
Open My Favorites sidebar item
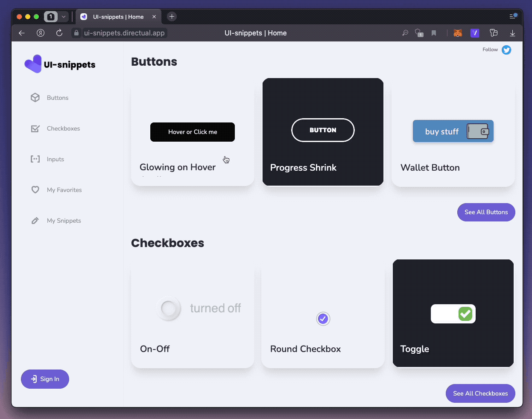64,190
